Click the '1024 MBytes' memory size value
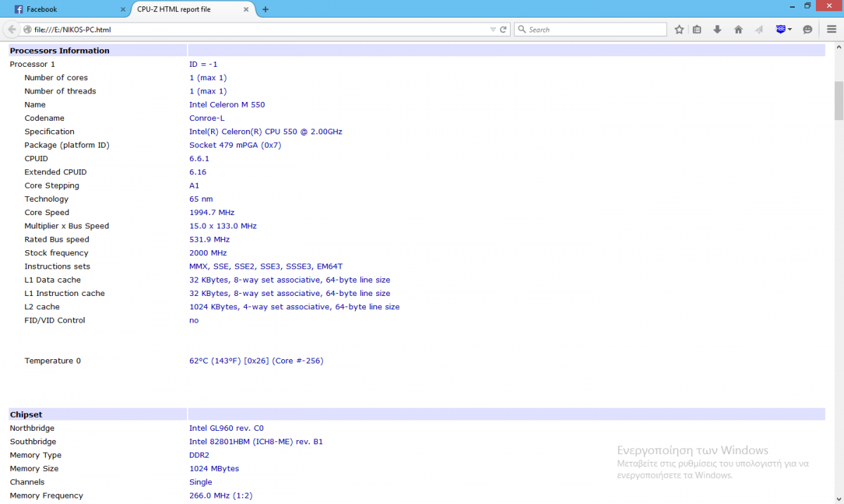Image resolution: width=844 pixels, height=504 pixels. coord(214,468)
